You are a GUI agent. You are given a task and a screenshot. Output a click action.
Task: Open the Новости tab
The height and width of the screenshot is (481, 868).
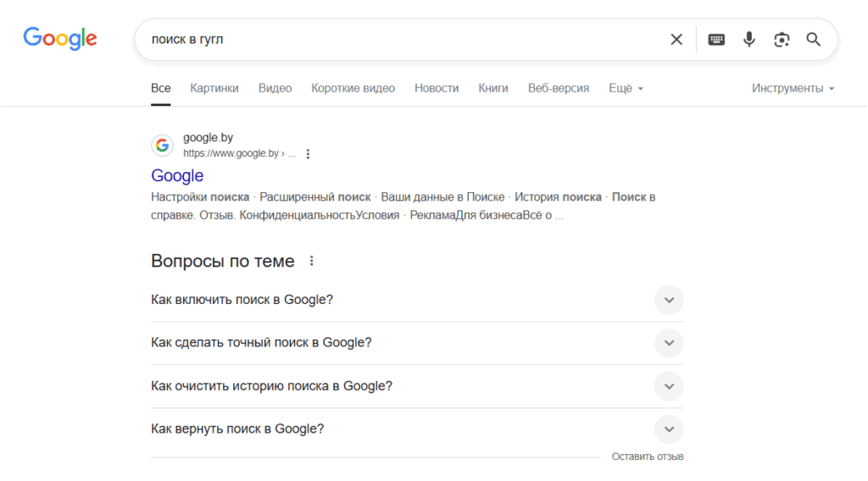pos(437,88)
